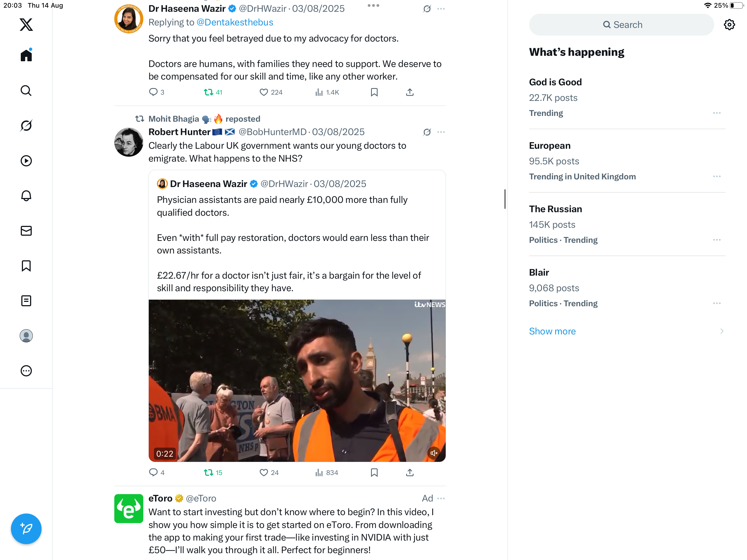Open Notifications bell in sidebar
Viewport: 747px width, 560px height.
coord(26,196)
